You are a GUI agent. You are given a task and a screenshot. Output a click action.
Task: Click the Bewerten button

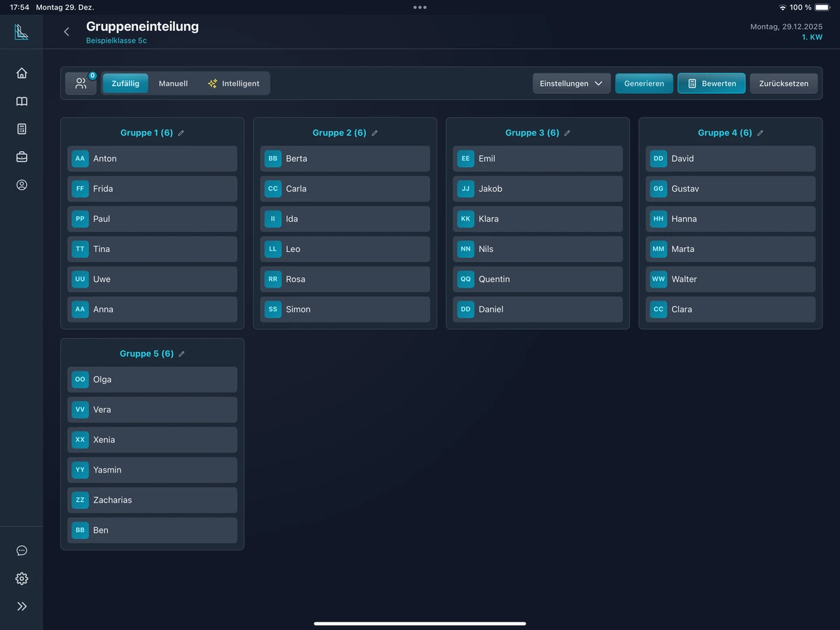coord(711,83)
